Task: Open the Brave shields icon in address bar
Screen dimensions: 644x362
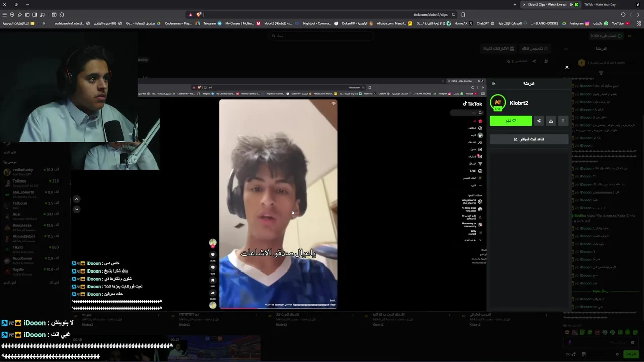Action: 199,15
